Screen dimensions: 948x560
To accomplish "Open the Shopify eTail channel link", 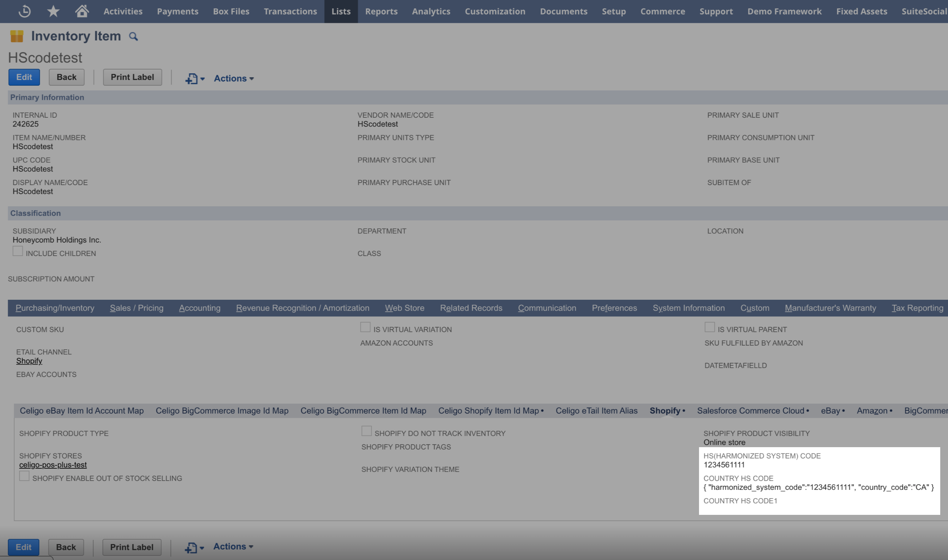I will 29,361.
